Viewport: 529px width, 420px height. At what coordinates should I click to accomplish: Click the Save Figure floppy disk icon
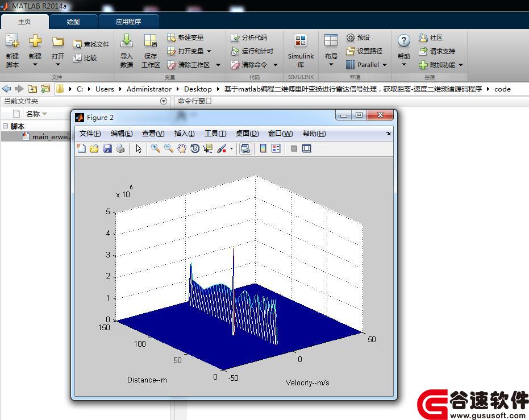107,148
